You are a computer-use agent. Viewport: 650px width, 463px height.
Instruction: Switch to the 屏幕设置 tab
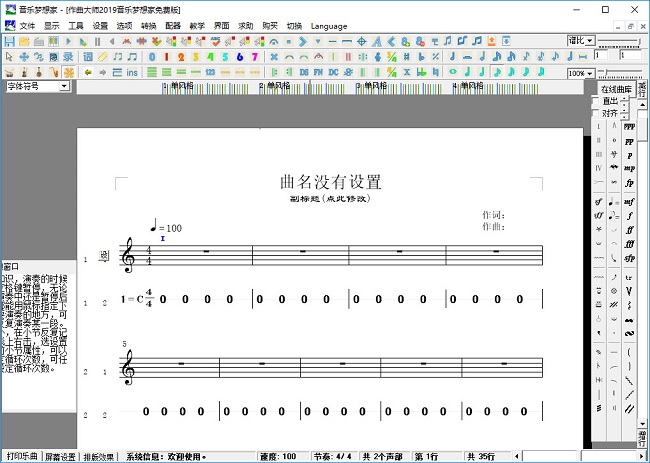point(60,456)
